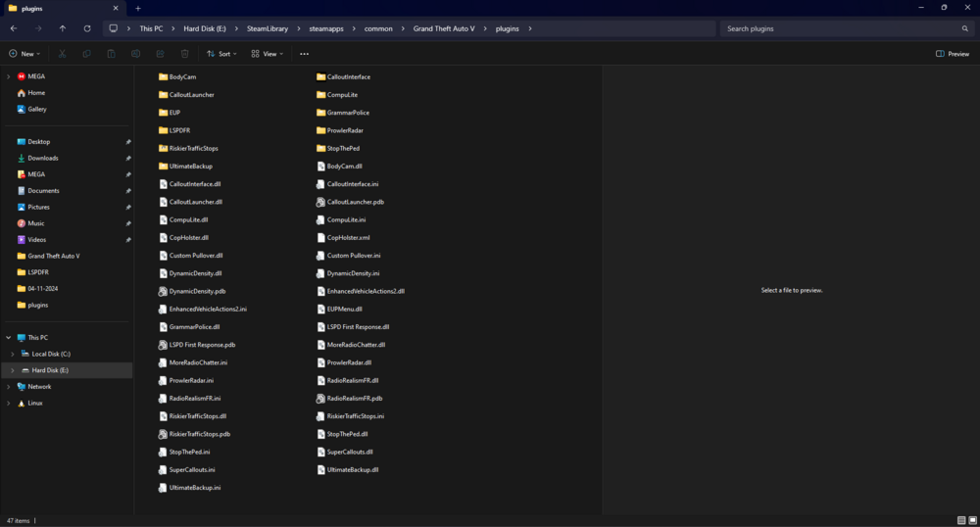Select EnhancedVehicleActions2.ini file

pyautogui.click(x=203, y=310)
